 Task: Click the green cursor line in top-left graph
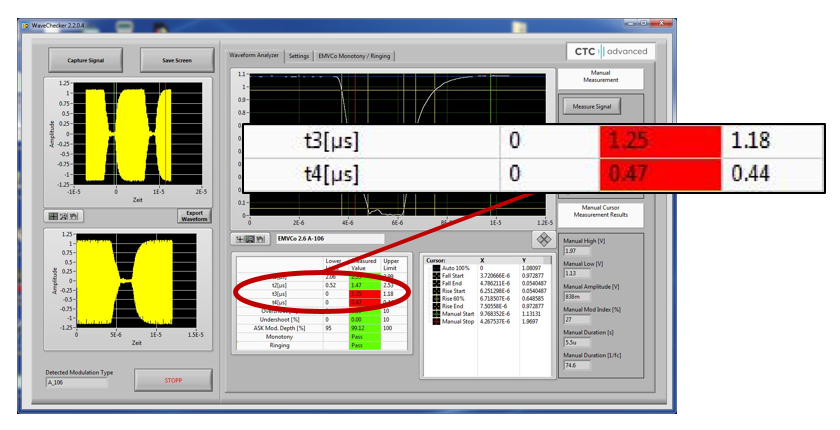click(x=115, y=134)
